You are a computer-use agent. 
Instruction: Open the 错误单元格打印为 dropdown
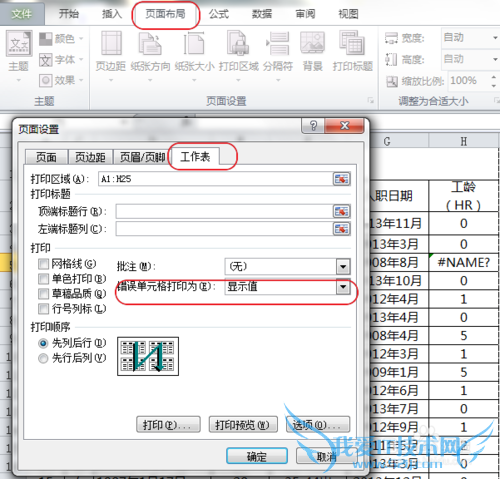[343, 287]
